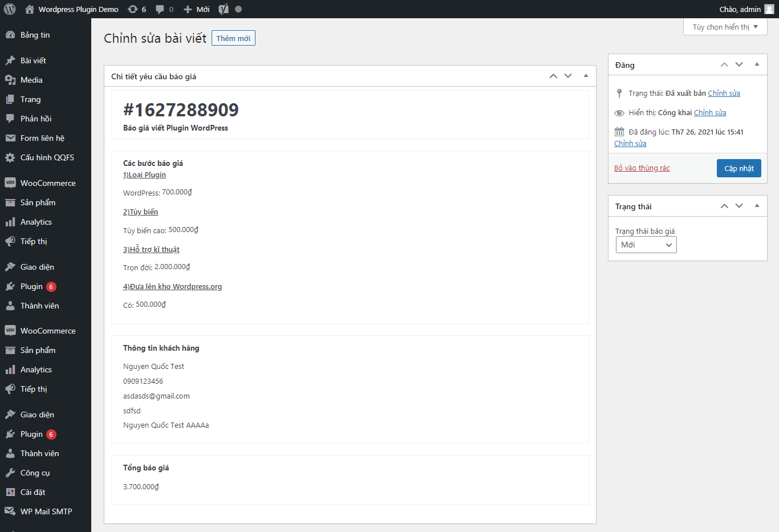This screenshot has width=779, height=532.
Task: Move the Trạng thái panel up
Action: (x=724, y=206)
